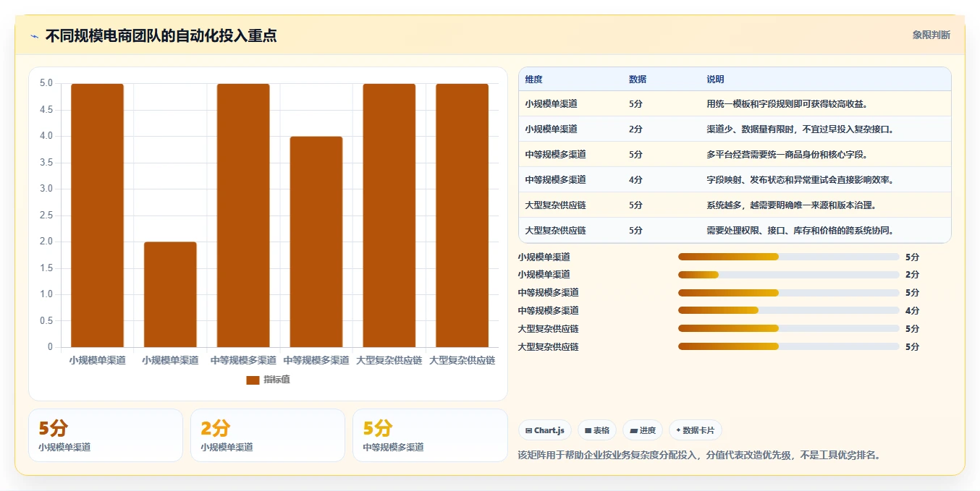Open the 5分 中等规模多渠道 data card

coord(430,435)
